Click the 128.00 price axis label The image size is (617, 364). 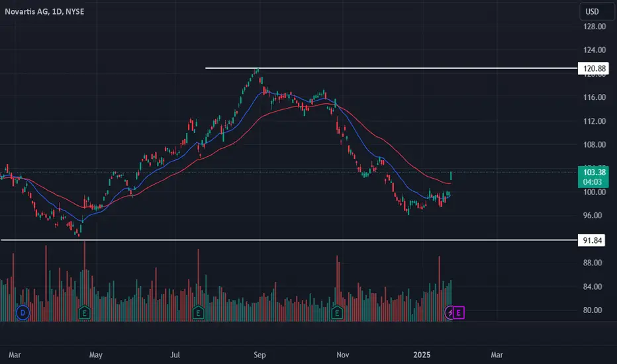click(x=594, y=26)
